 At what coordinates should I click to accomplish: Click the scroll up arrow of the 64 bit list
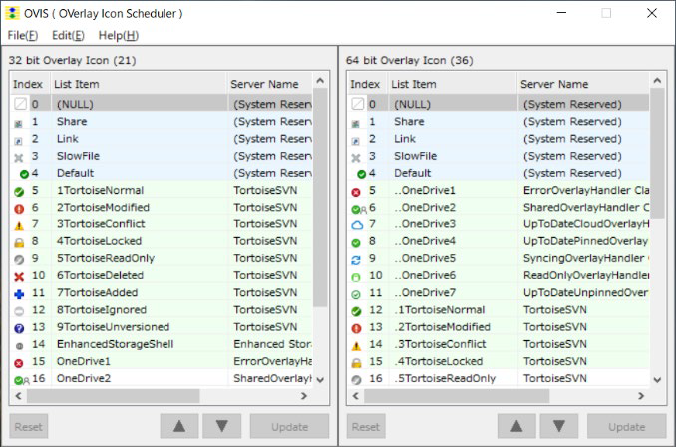(x=657, y=81)
